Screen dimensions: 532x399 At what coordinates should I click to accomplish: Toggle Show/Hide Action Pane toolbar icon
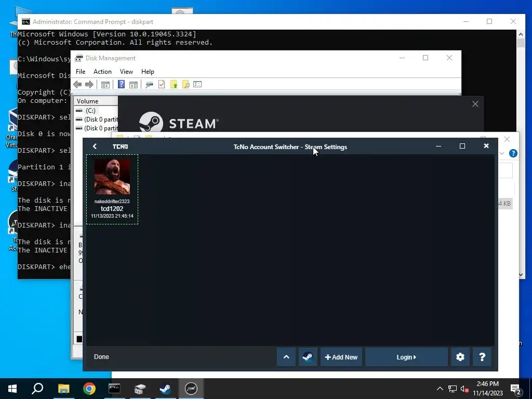134,85
